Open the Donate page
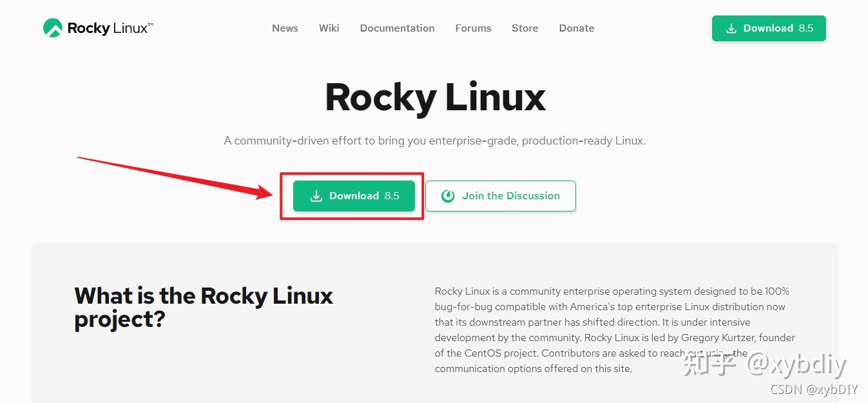This screenshot has width=868, height=403. (576, 28)
